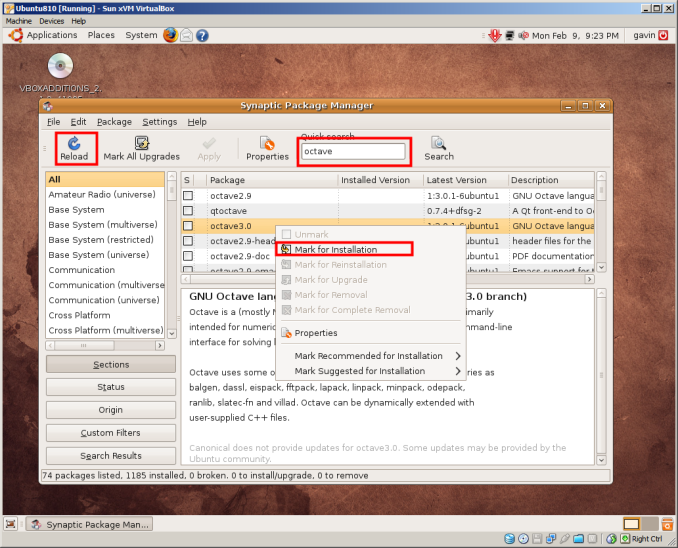Image resolution: width=678 pixels, height=548 pixels.
Task: Click the Custom Filters button
Action: click(111, 433)
